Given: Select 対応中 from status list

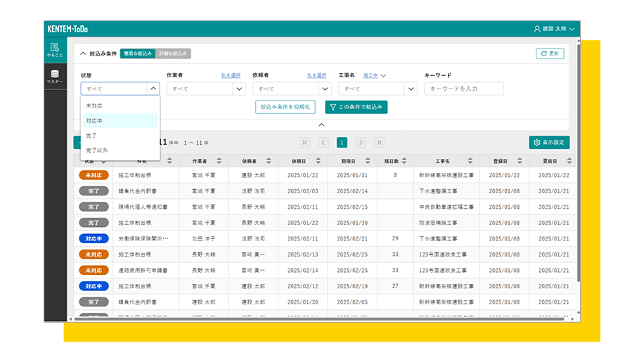Looking at the screenshot, I should click(120, 121).
